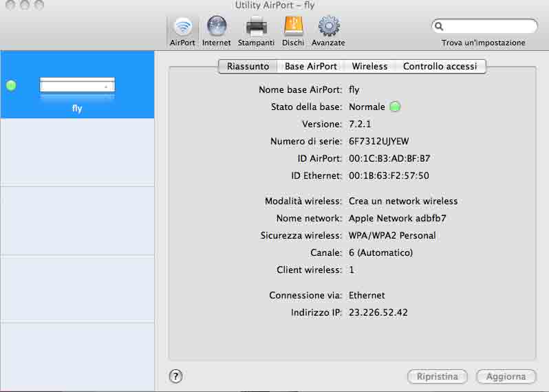The image size is (549, 392).
Task: Click the Client wireless count 1
Action: pyautogui.click(x=352, y=270)
